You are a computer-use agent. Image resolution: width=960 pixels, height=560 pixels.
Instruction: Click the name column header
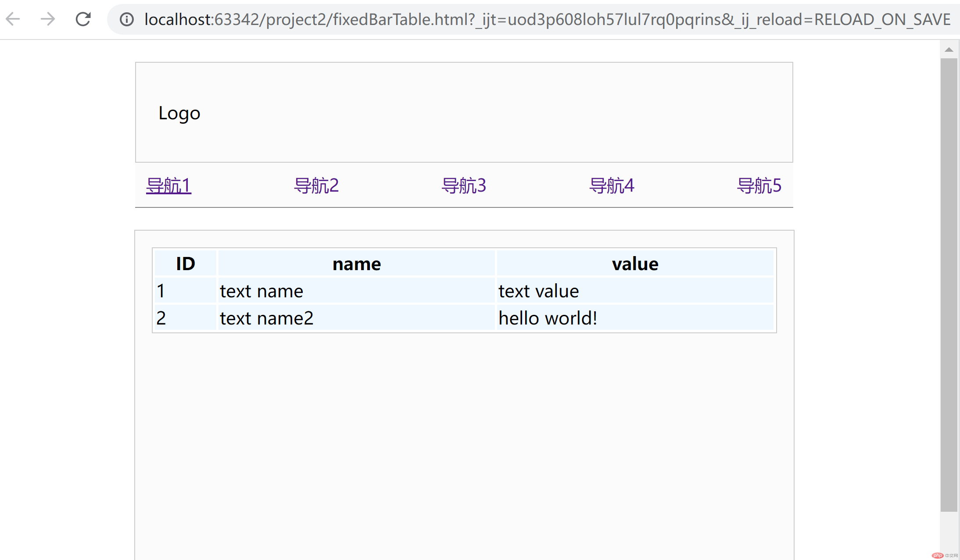(x=357, y=264)
